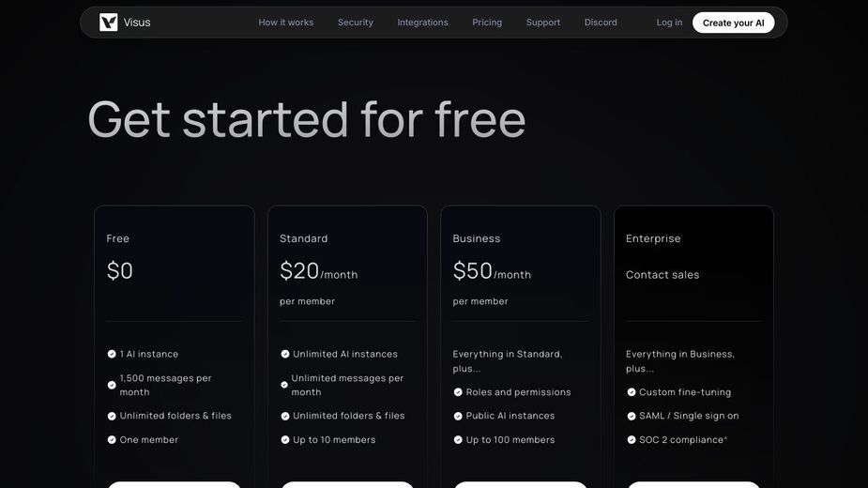
Task: Open the Support nav link
Action: (543, 23)
